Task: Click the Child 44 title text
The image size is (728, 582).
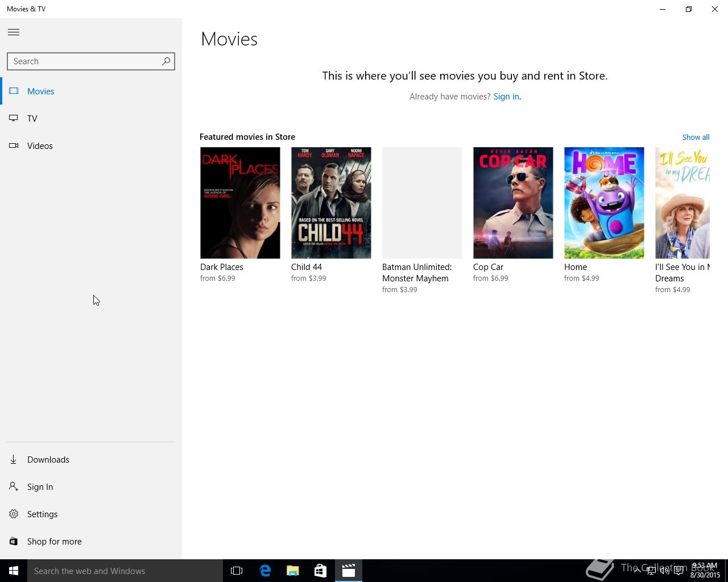Action: pos(307,267)
